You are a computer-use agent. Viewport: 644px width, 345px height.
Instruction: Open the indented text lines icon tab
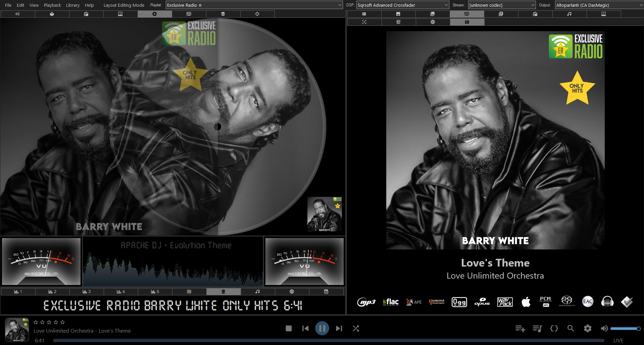pos(399,22)
